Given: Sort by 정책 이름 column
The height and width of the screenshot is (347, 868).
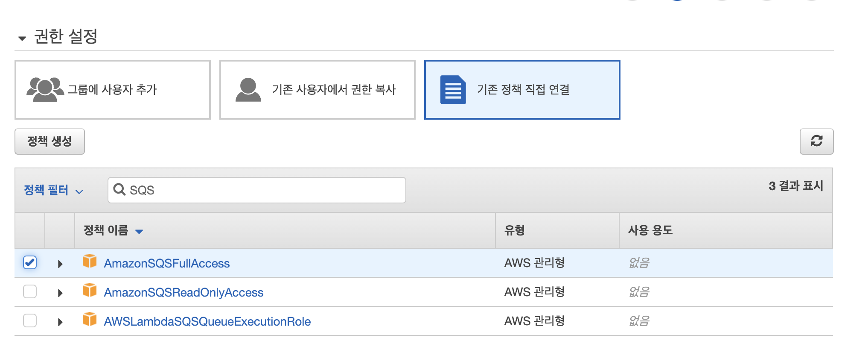Looking at the screenshot, I should (113, 231).
